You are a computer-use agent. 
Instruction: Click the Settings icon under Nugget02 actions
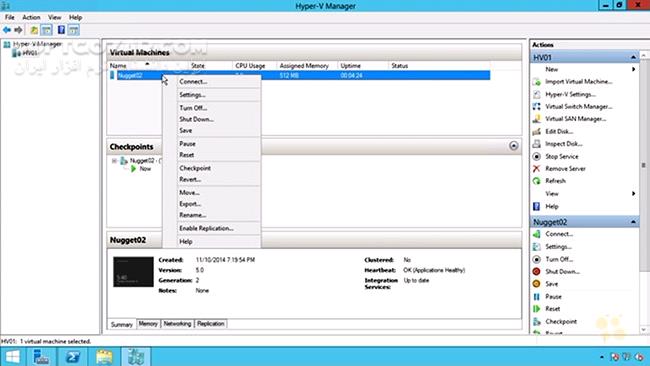536,247
